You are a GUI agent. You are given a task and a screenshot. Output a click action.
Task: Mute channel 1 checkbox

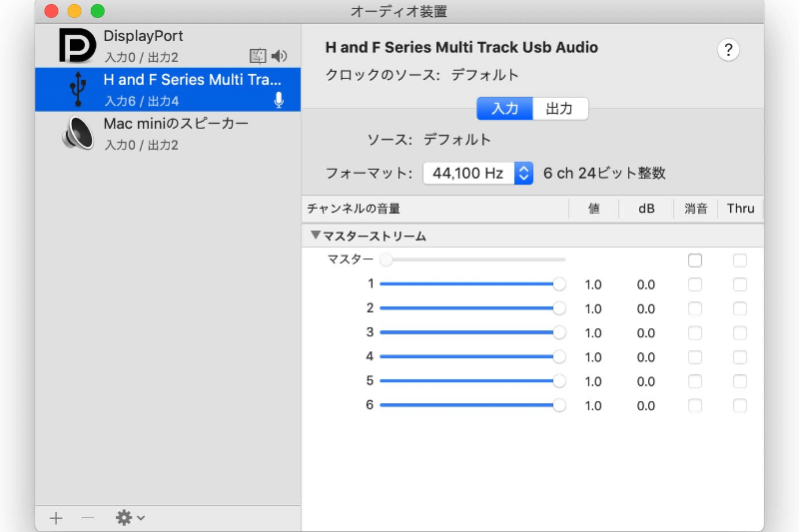click(695, 284)
